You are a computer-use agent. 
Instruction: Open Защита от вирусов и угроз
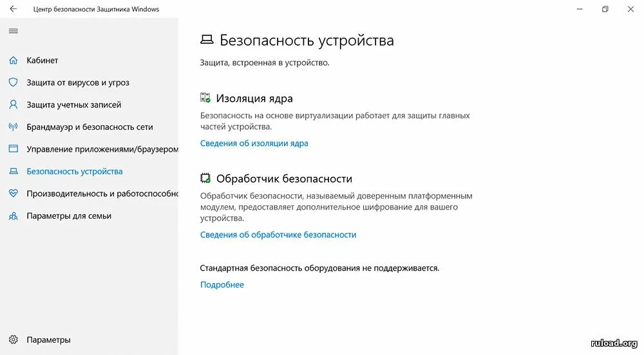coord(78,82)
